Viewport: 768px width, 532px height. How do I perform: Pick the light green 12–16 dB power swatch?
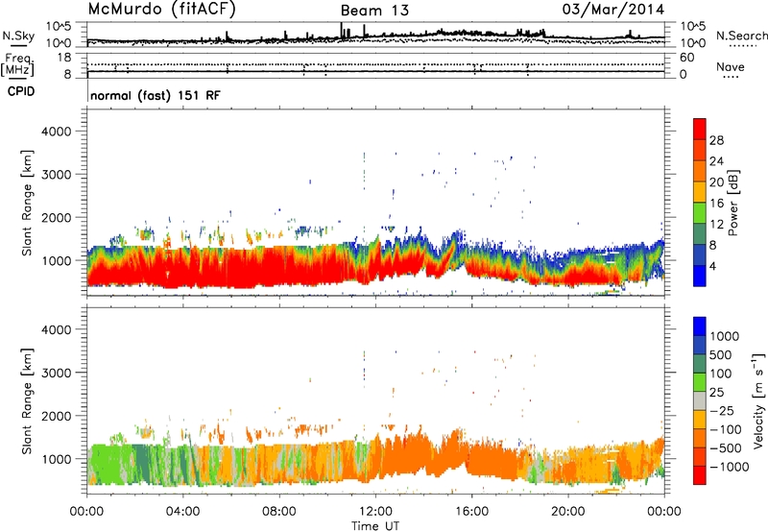point(700,213)
